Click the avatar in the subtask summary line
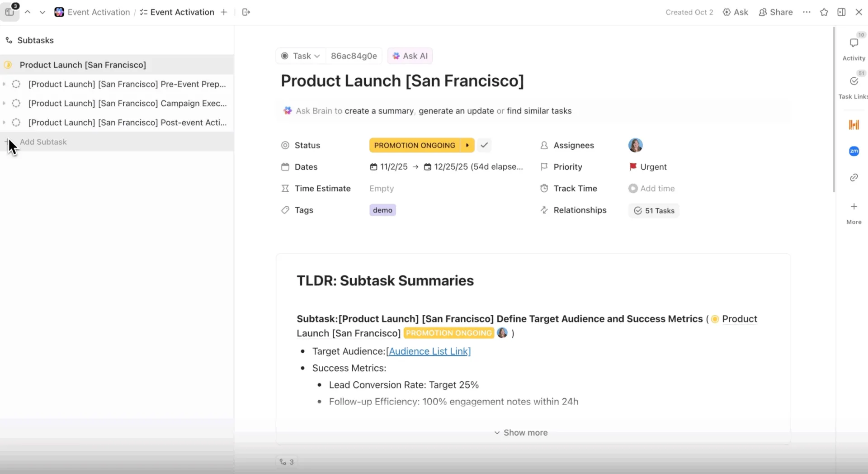The width and height of the screenshot is (868, 474). click(x=502, y=333)
